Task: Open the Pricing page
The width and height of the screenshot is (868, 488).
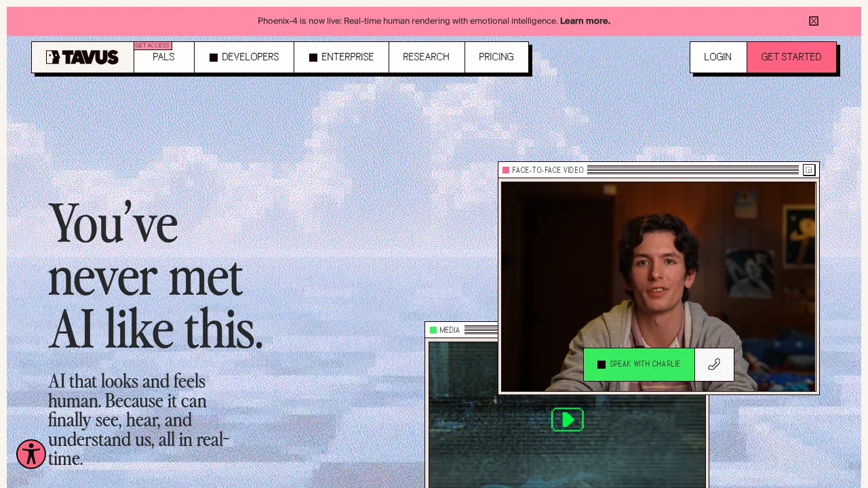Action: click(x=496, y=57)
